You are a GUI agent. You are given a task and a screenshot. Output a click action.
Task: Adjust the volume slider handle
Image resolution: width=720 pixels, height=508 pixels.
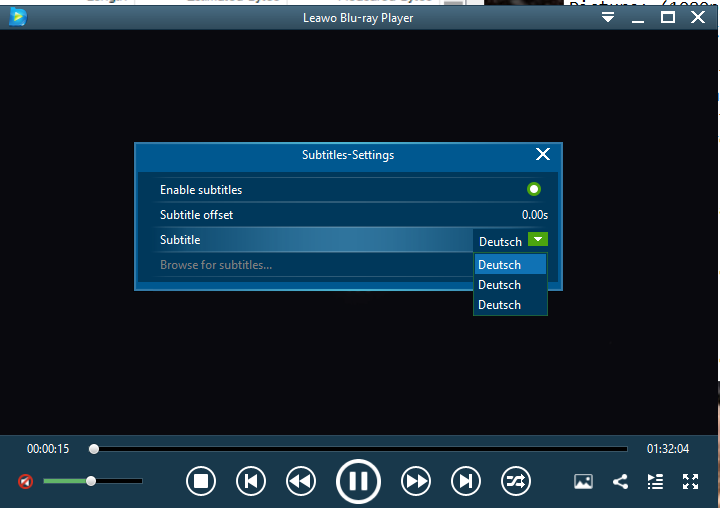(x=91, y=481)
